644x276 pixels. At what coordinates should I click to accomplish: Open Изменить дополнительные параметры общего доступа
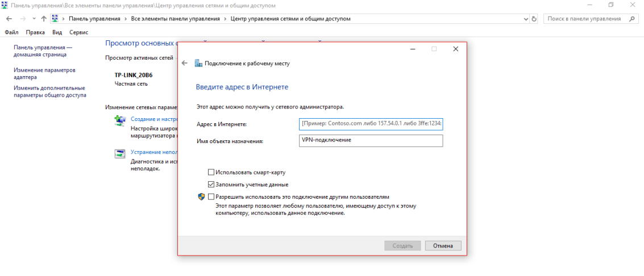click(x=49, y=91)
